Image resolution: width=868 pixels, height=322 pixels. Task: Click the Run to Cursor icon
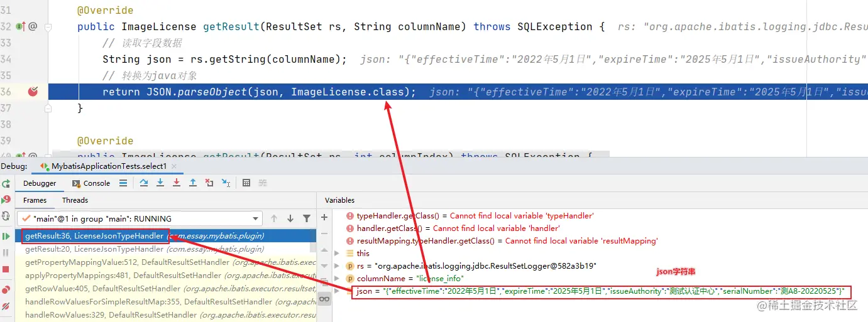coord(226,183)
